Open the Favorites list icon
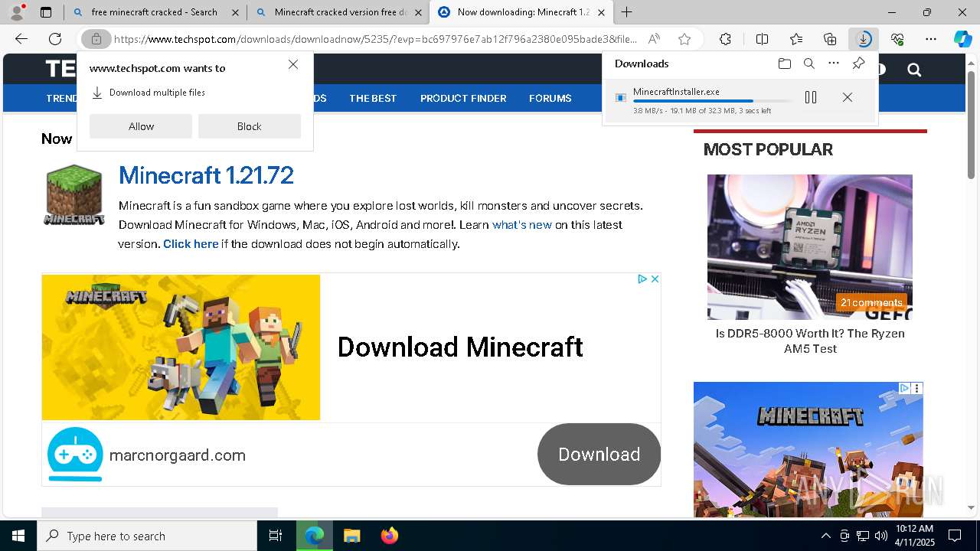Viewport: 980px width, 551px height. click(796, 39)
